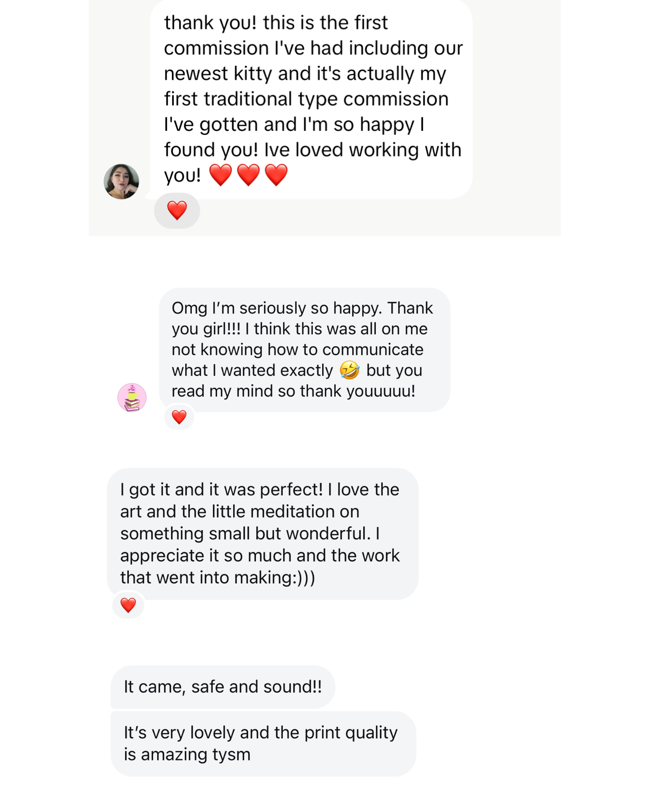Tap the woman's profile photo avatar
The image size is (650, 812).
(121, 181)
